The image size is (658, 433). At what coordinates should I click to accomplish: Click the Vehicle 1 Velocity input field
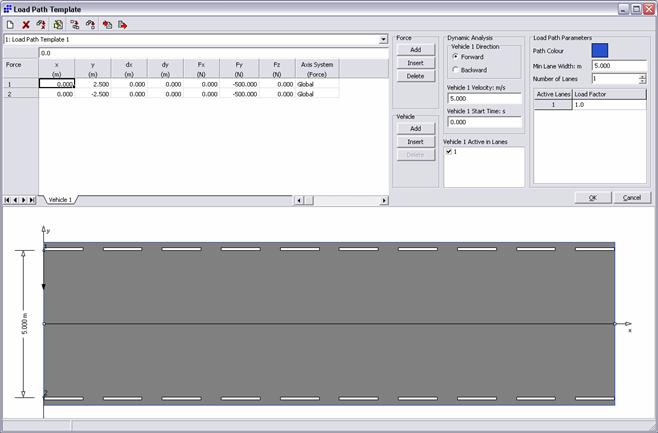[484, 99]
